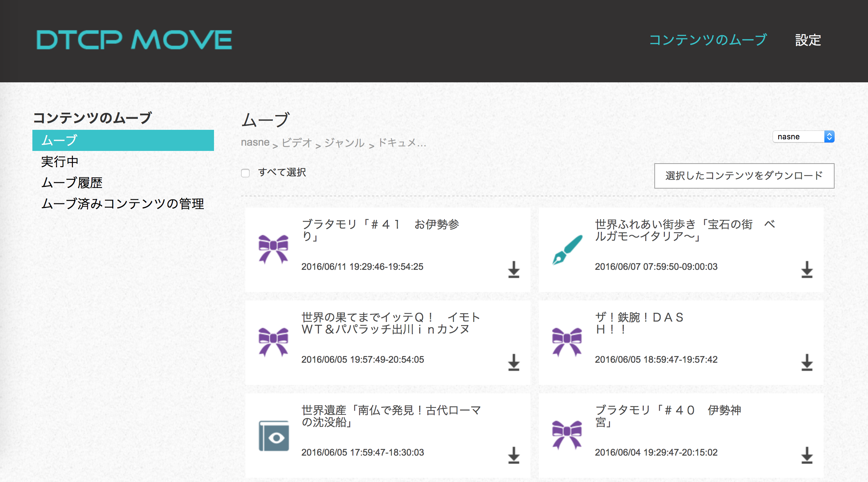The height and width of the screenshot is (482, 868).
Task: Navigate to ジャンル in the breadcrumb
Action: pos(344,142)
